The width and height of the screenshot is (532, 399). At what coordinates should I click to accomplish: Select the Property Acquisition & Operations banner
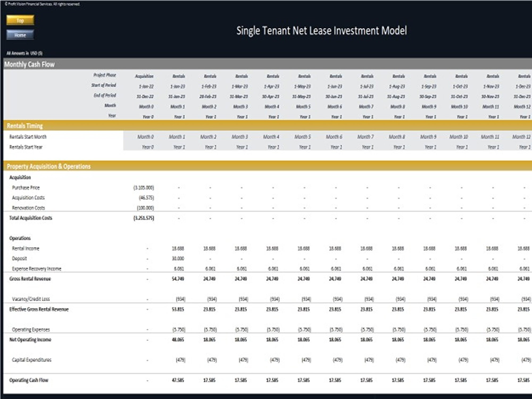(x=49, y=167)
